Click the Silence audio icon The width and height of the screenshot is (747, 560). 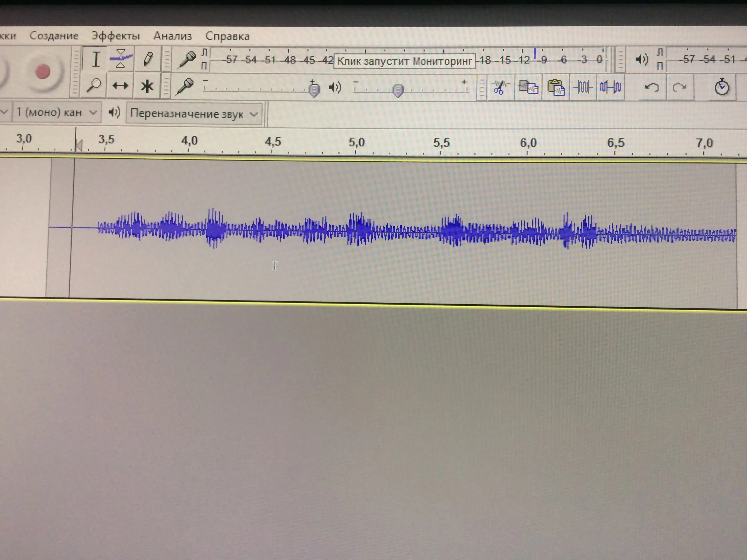point(610,87)
